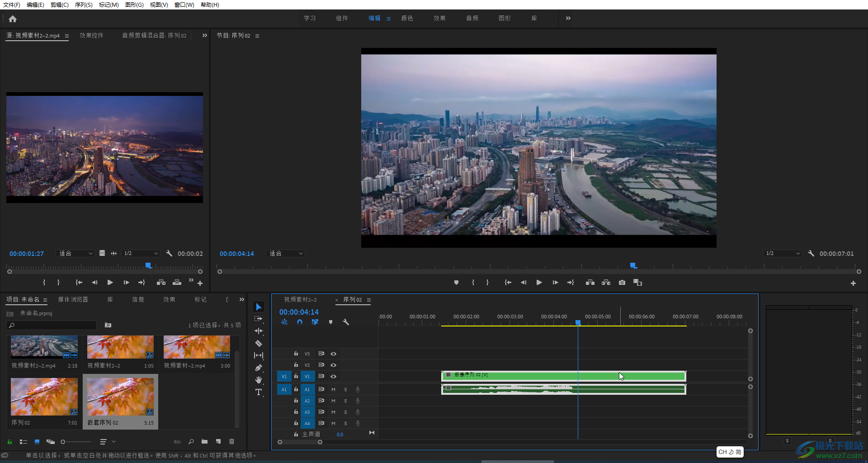The image size is (868, 463).
Task: Open 文件(F) menu
Action: click(x=11, y=5)
